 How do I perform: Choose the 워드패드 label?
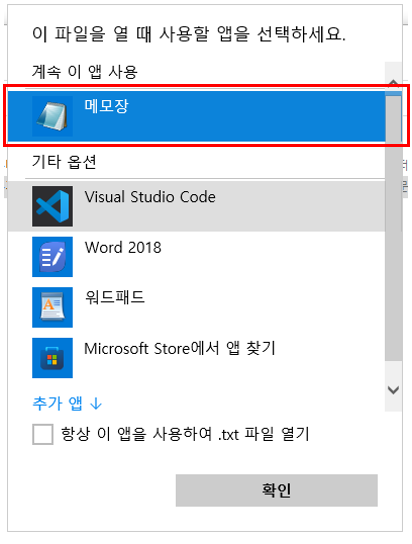[114, 297]
